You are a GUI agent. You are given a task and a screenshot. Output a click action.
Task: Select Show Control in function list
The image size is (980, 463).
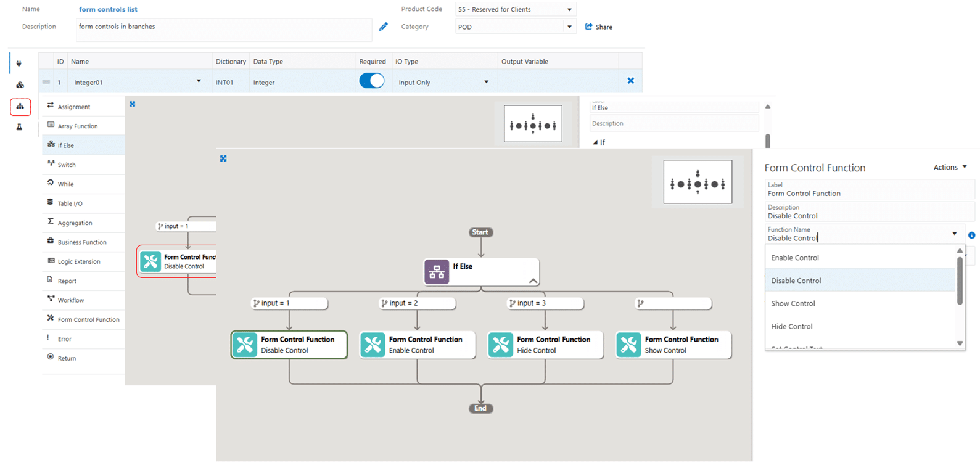point(793,303)
